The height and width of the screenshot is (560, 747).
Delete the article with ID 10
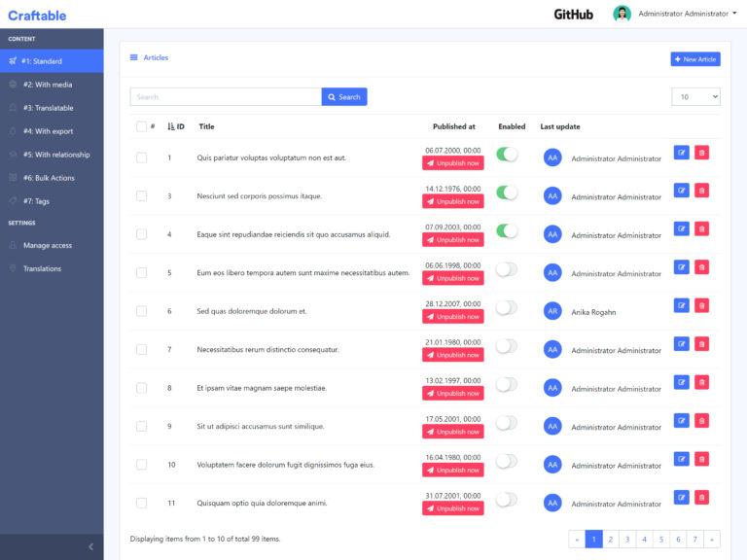tap(701, 459)
